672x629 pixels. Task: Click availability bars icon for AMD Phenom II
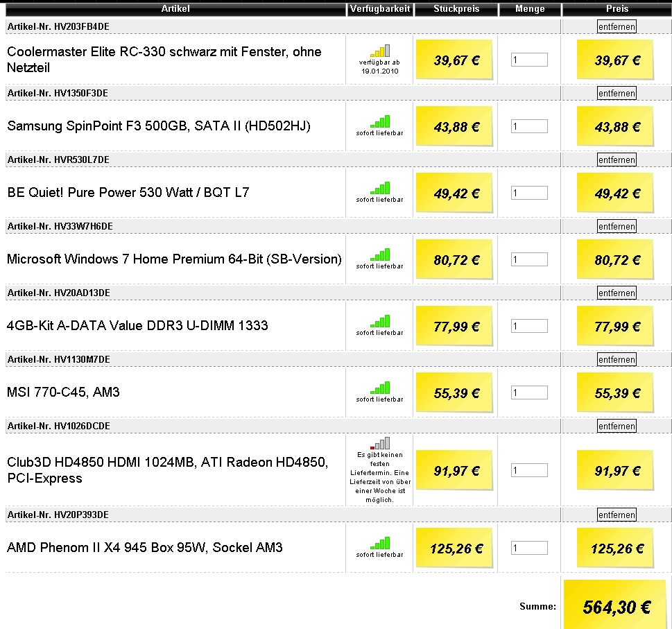(380, 543)
